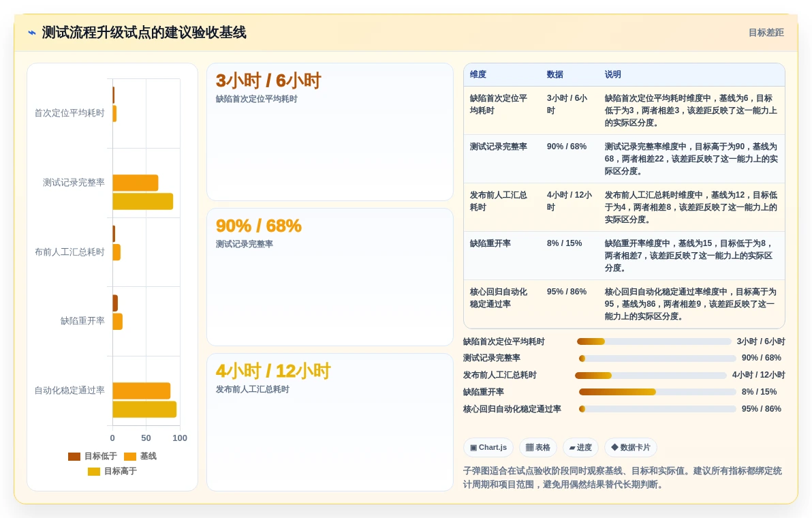The height and width of the screenshot is (518, 812).
Task: Click the 测试记录完整率 基线 bar in chart
Action: point(135,183)
